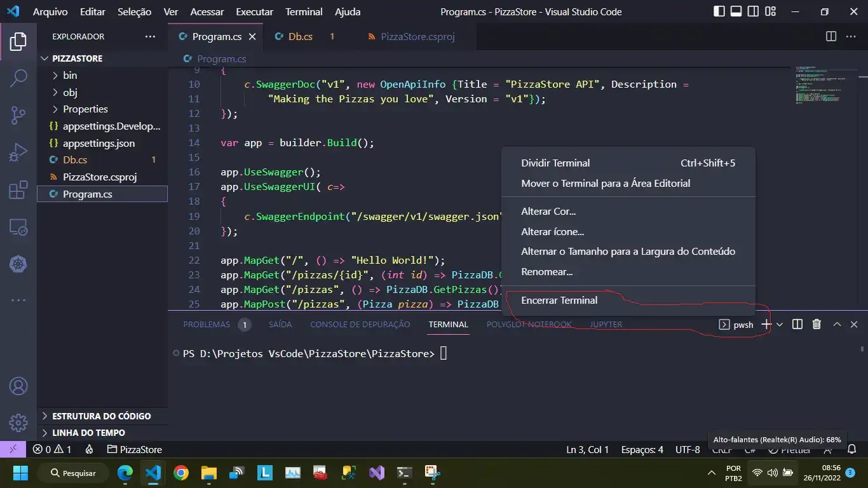Click the split terminal icon in panel
Screen dimensions: 868x488
[797, 324]
